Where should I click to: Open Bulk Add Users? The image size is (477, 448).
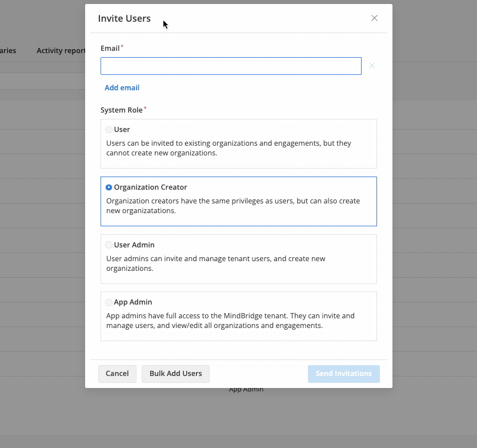tap(175, 373)
